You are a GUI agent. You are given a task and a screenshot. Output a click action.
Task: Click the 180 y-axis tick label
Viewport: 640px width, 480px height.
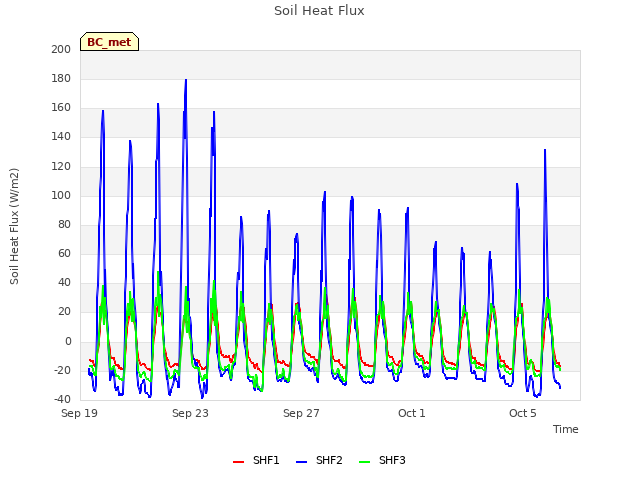(61, 78)
